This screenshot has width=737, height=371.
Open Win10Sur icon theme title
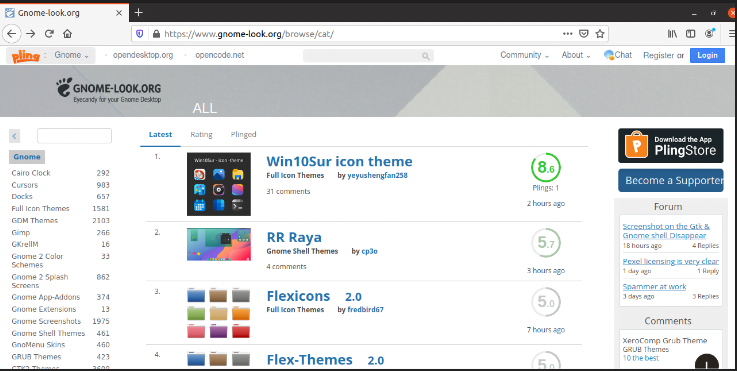[x=339, y=161]
